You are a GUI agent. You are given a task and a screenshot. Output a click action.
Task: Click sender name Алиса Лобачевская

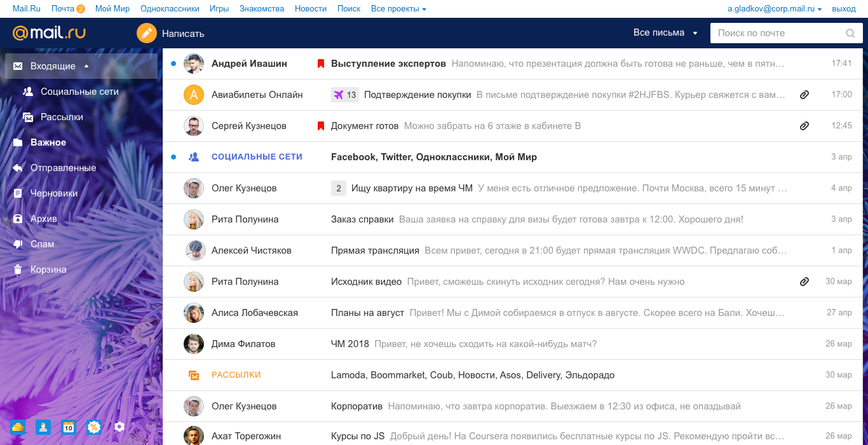tap(255, 313)
